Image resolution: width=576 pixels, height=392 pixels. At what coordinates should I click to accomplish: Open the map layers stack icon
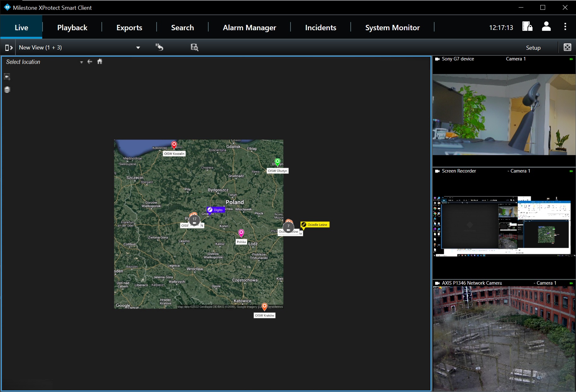point(7,90)
